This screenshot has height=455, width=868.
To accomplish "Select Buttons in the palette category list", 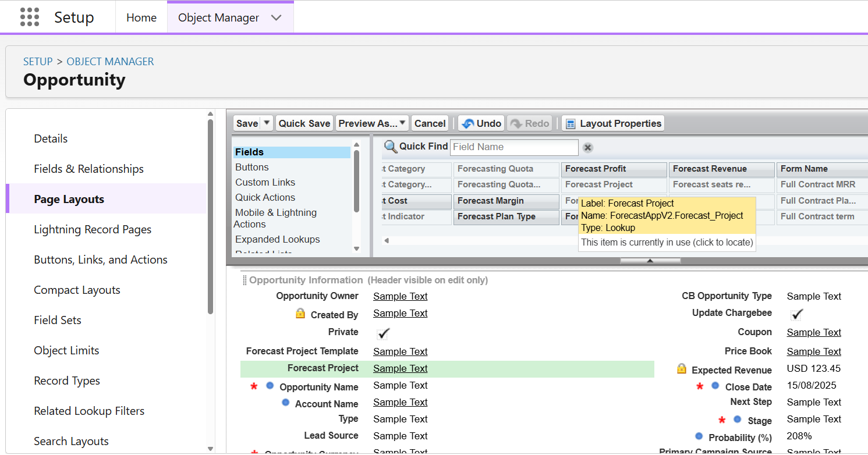I will click(252, 167).
